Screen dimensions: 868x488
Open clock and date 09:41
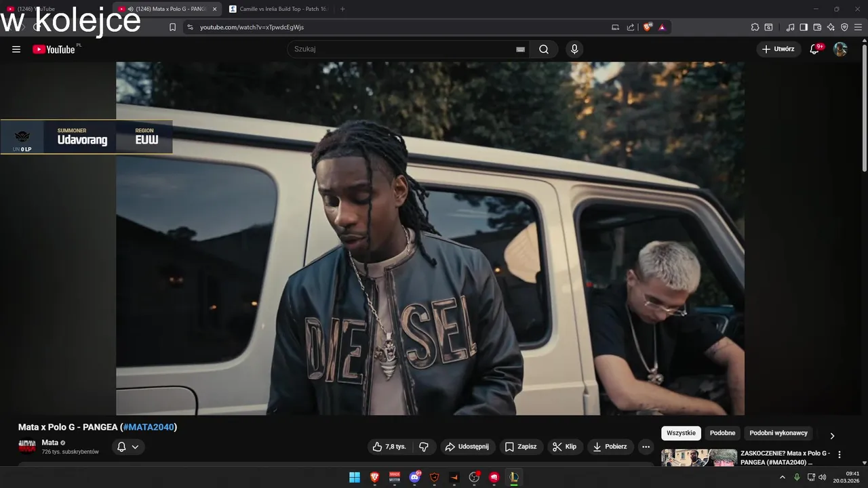[848, 477]
